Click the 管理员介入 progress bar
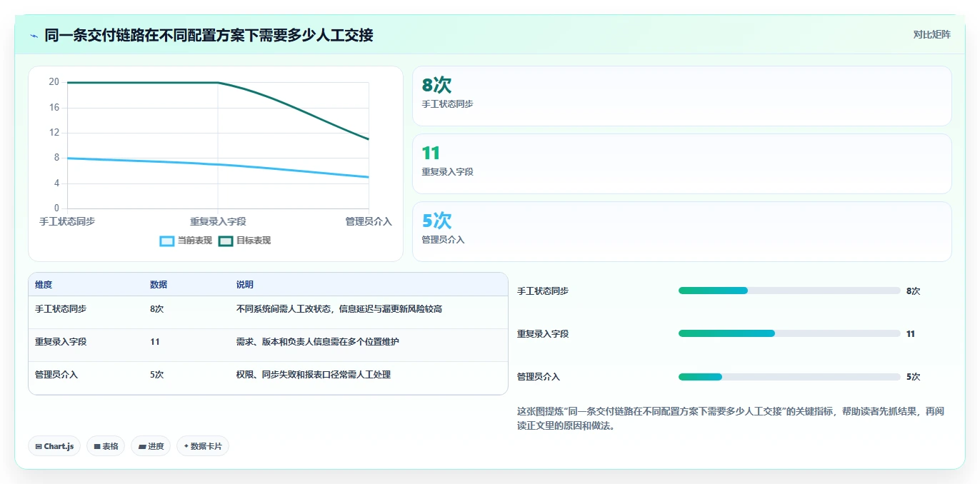 (x=789, y=377)
